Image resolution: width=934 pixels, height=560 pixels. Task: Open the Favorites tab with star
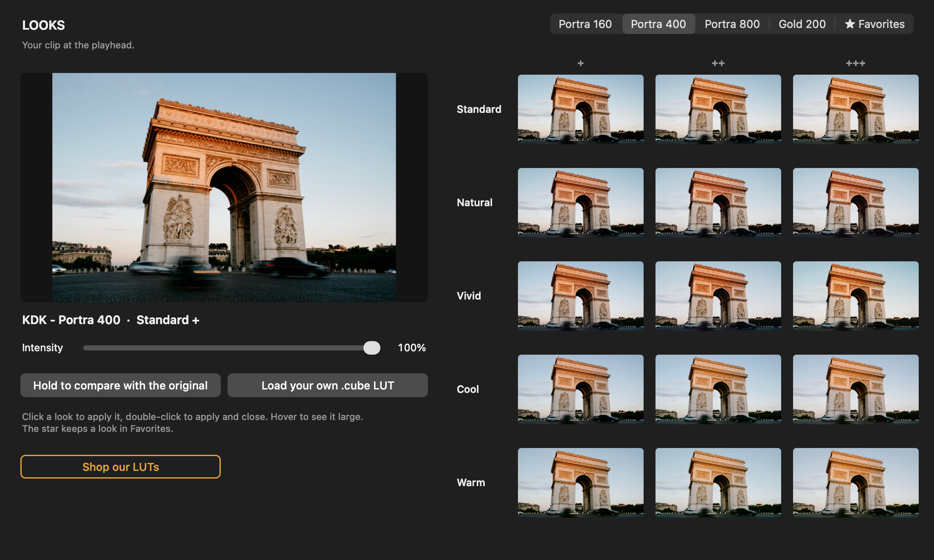coord(875,24)
